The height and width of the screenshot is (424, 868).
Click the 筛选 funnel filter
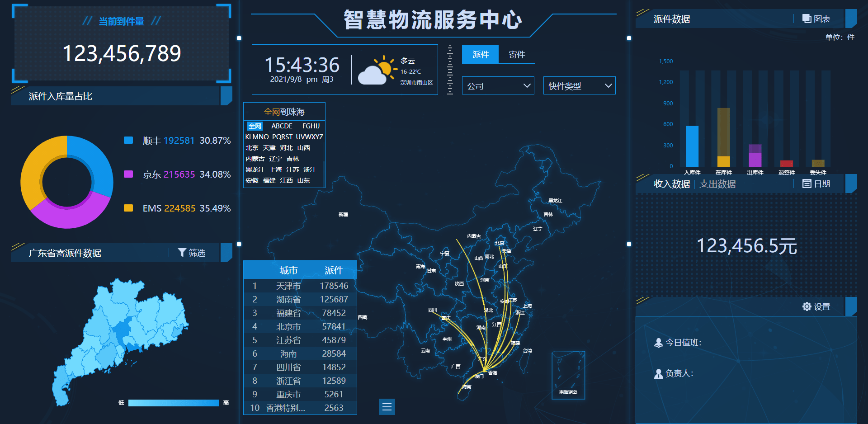point(192,253)
